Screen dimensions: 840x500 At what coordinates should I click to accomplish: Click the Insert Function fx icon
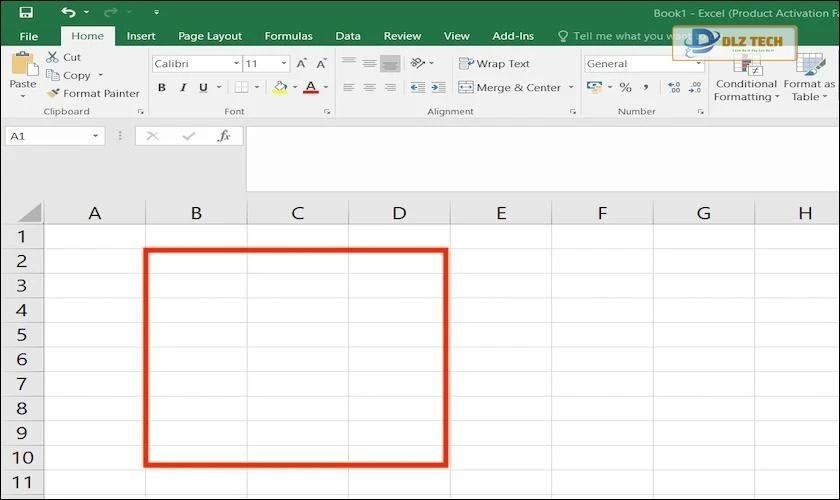point(224,136)
